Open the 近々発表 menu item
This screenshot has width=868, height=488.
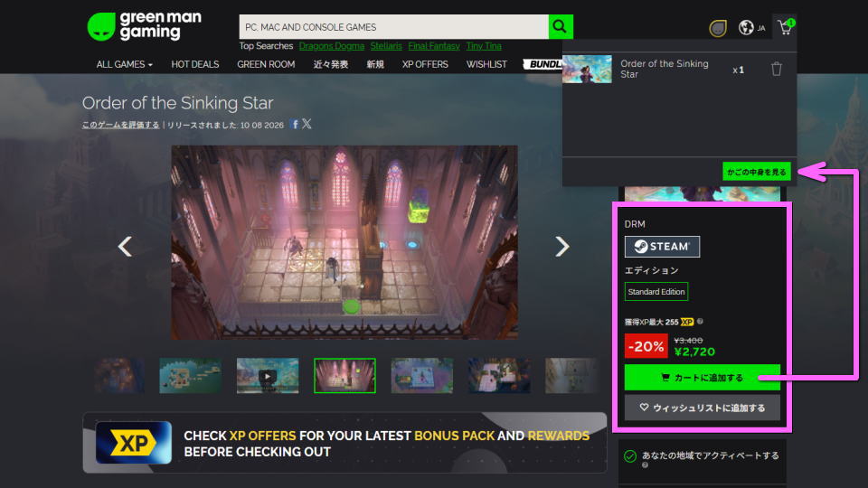click(x=331, y=64)
